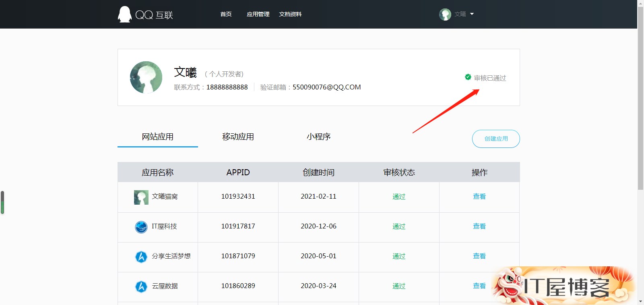This screenshot has height=305, width=644.
Task: Switch to the 小程序 tab
Action: [319, 137]
